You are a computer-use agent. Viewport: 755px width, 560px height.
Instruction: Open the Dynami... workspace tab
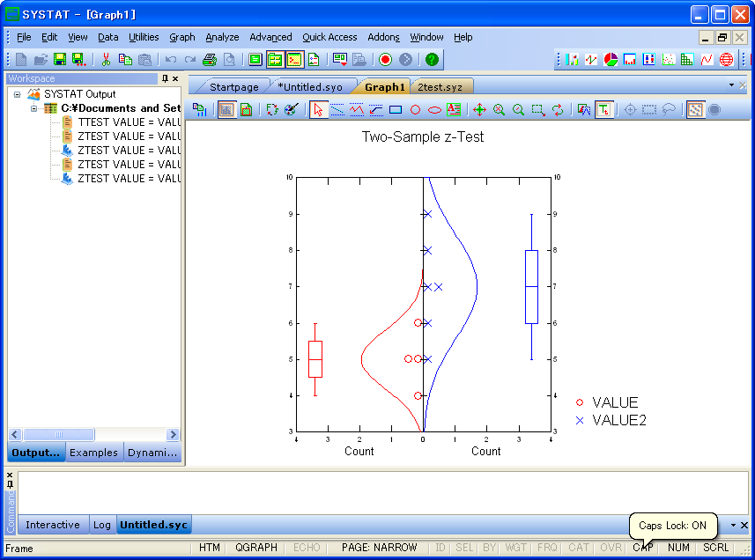(152, 453)
